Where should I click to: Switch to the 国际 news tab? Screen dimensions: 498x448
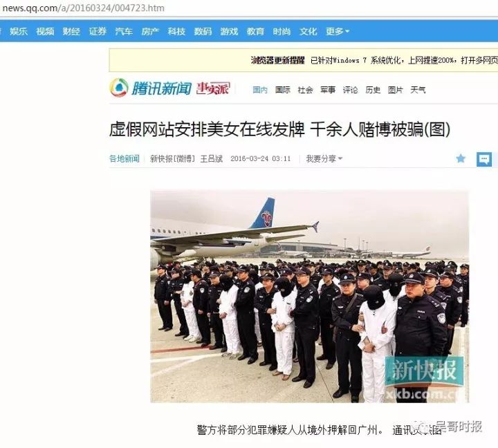point(283,90)
